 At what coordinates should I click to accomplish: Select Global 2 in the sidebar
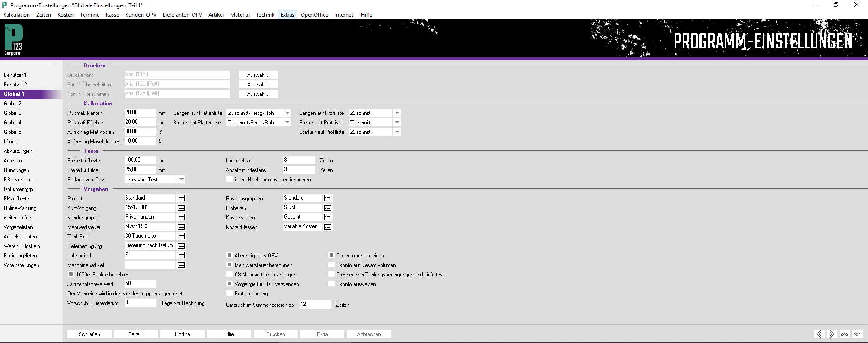pos(13,104)
